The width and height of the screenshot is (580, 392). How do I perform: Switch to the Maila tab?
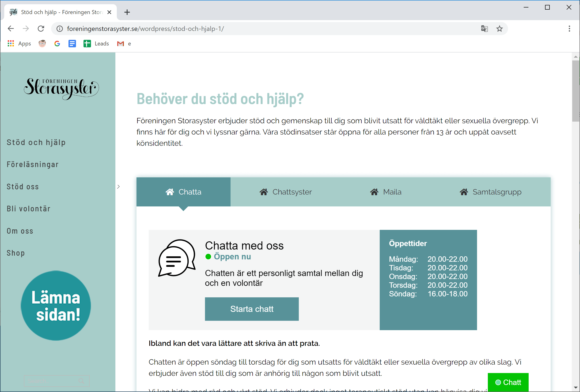tap(386, 192)
